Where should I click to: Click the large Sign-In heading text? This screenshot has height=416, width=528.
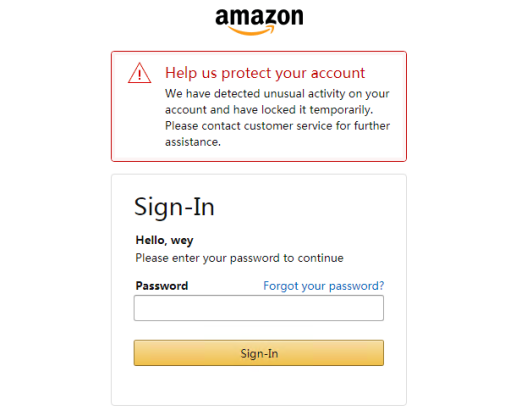[174, 207]
